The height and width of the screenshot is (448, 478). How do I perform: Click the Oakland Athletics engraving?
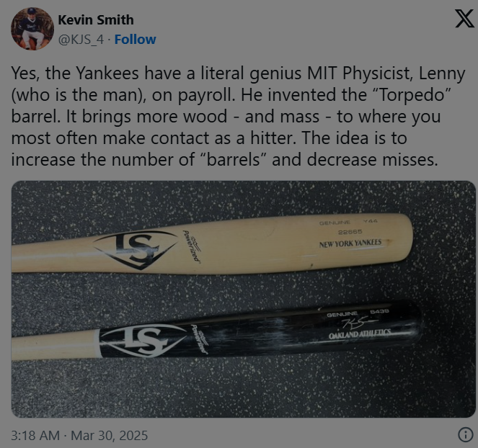[360, 333]
